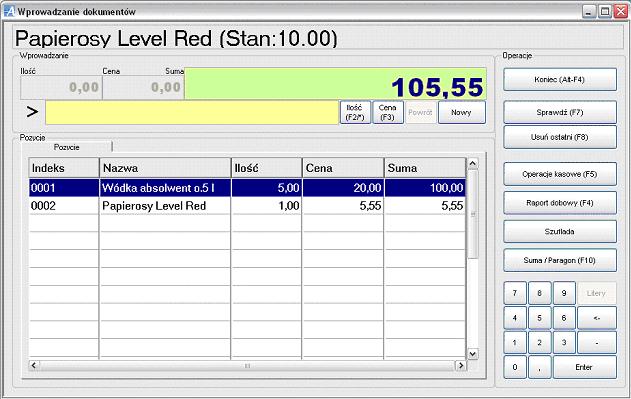Tap keypad digit 9
The image size is (631, 399).
coord(564,293)
